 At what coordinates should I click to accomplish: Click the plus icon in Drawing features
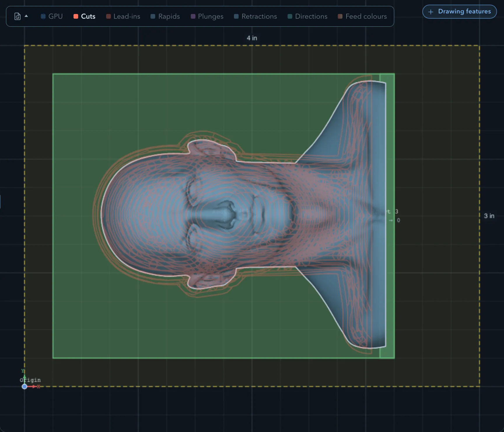431,12
